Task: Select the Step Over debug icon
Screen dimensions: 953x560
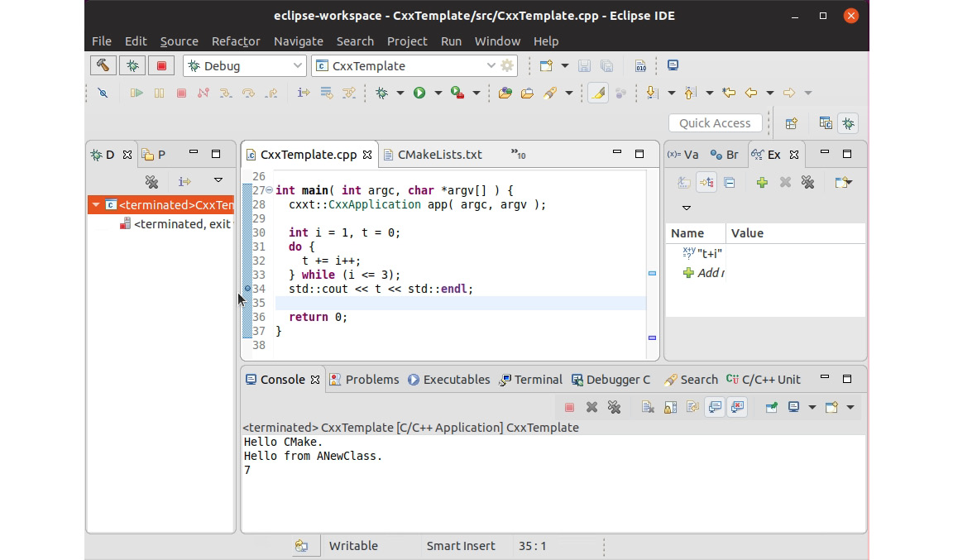Action: click(248, 93)
